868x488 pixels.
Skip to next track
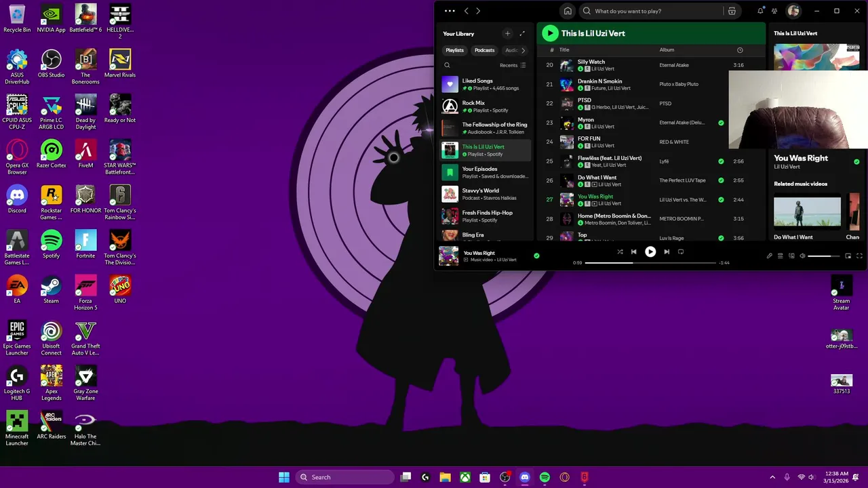point(667,251)
